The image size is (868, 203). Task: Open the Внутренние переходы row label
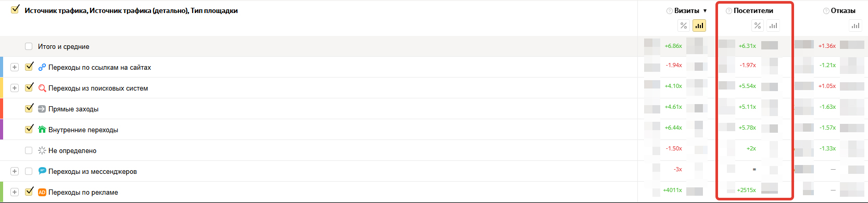pos(83,130)
